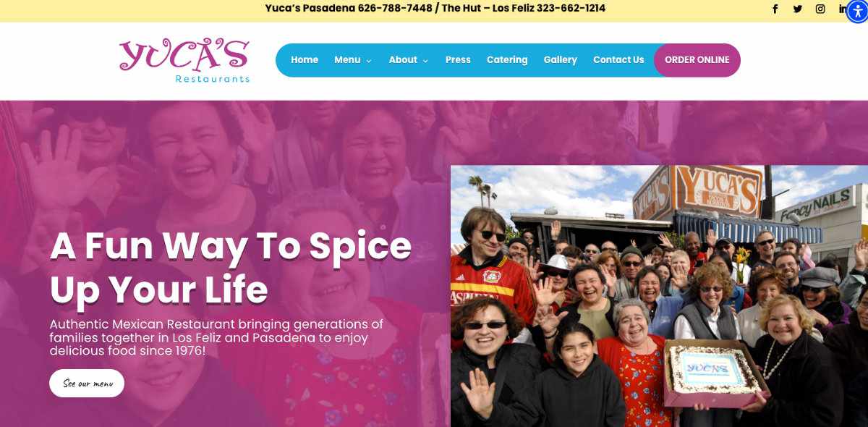Viewport: 868px width, 427px height.
Task: Click the Yuca's Restaurants logo
Action: 184,60
